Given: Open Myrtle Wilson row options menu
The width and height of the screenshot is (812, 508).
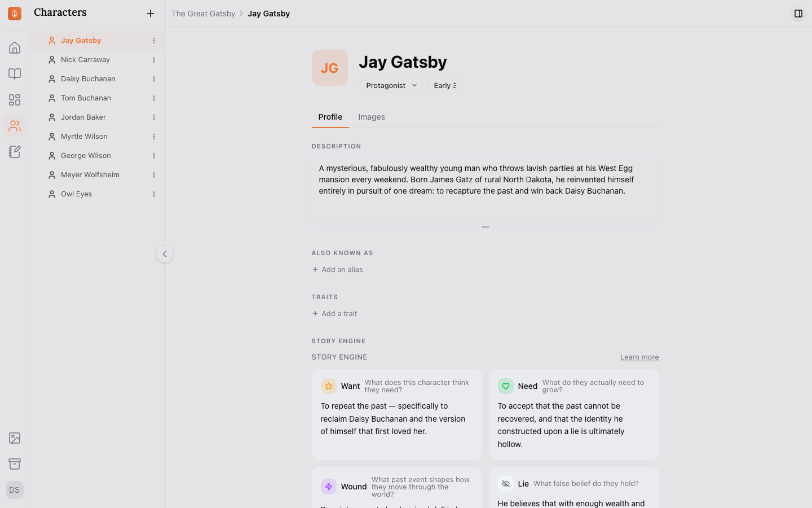Looking at the screenshot, I should point(154,137).
